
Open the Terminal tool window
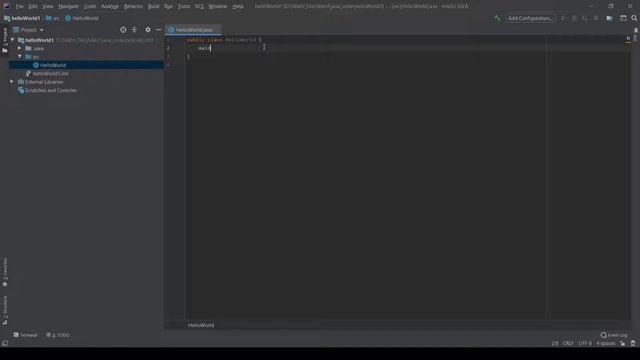click(x=25, y=335)
